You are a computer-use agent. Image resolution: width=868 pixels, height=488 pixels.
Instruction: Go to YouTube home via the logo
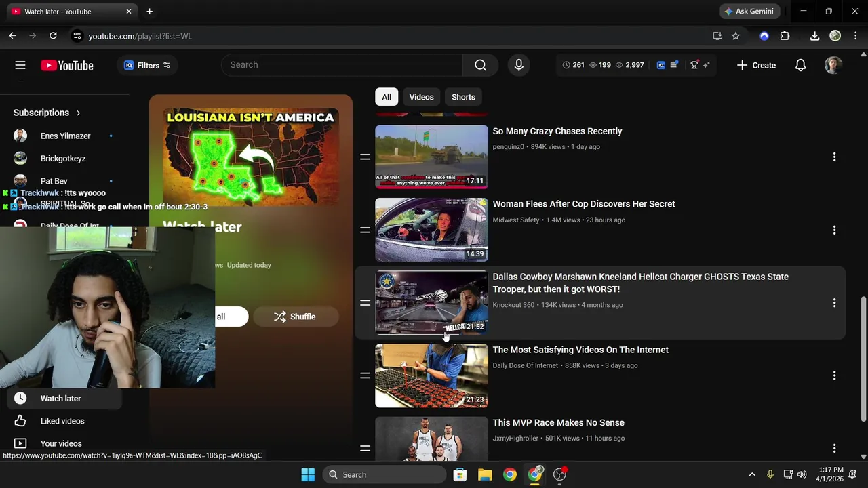click(66, 65)
